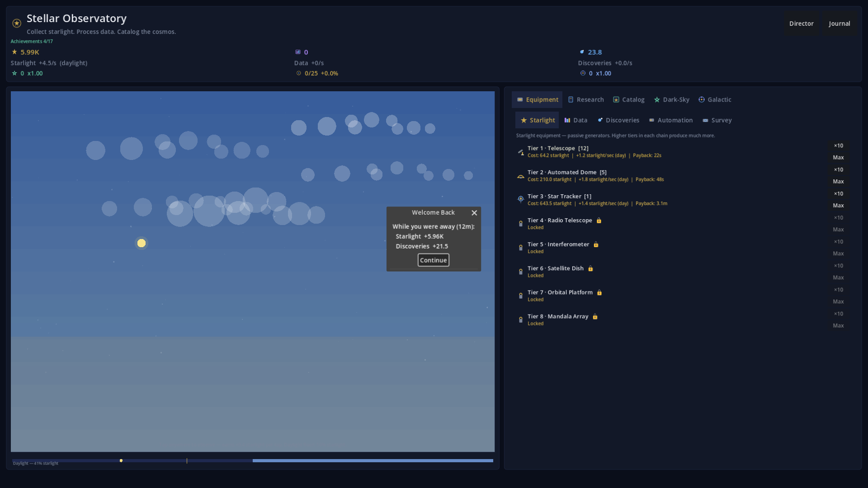Buy x10 Tier 2 Automated Domes
The width and height of the screenshot is (868, 488).
838,169
